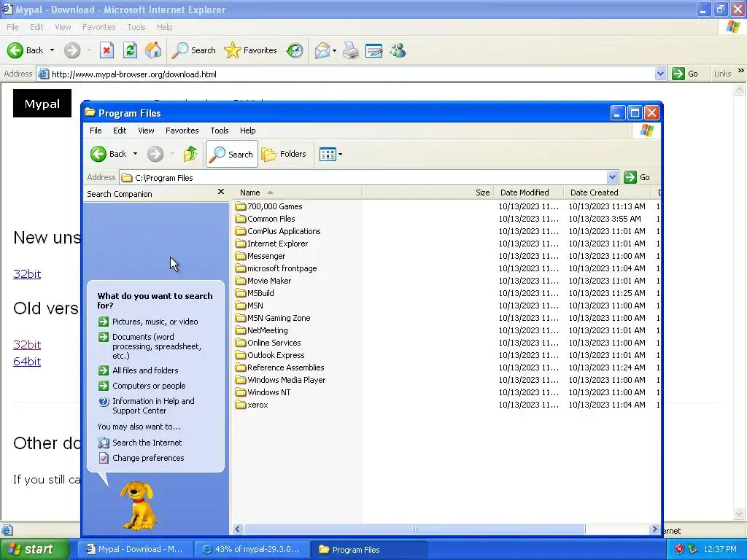
Task: Open File menu in Program Files window
Action: [x=96, y=131]
